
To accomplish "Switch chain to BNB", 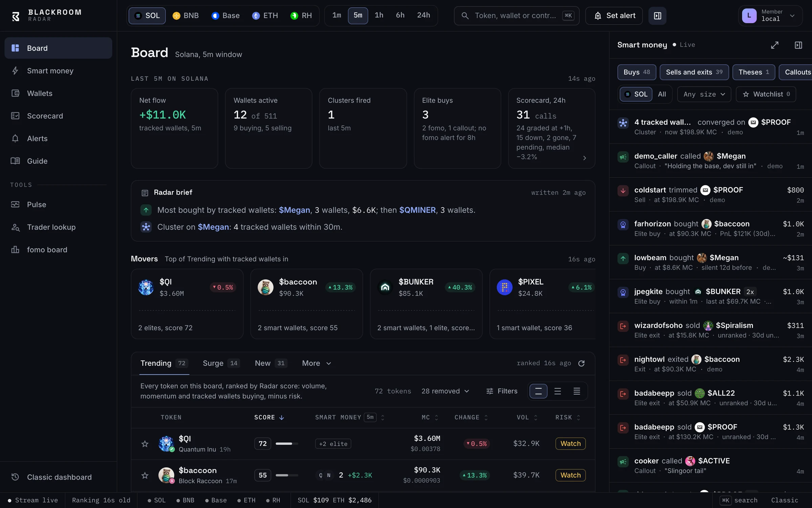I will (x=186, y=16).
